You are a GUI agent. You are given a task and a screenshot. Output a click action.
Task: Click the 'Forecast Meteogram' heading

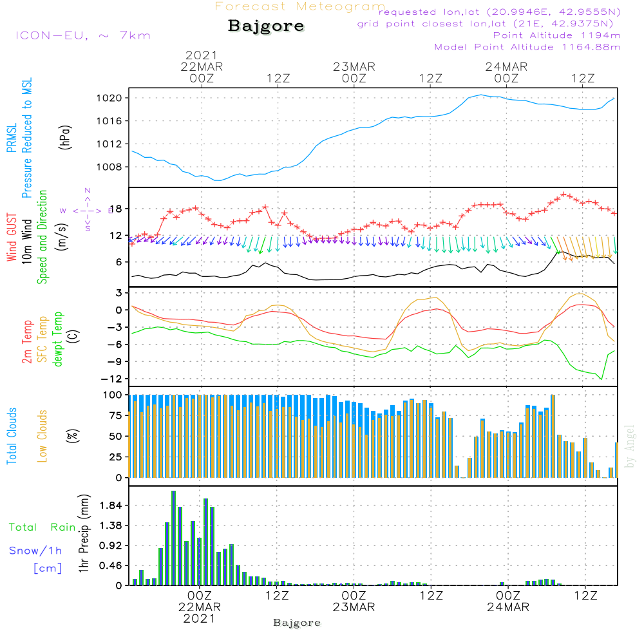(x=300, y=6)
